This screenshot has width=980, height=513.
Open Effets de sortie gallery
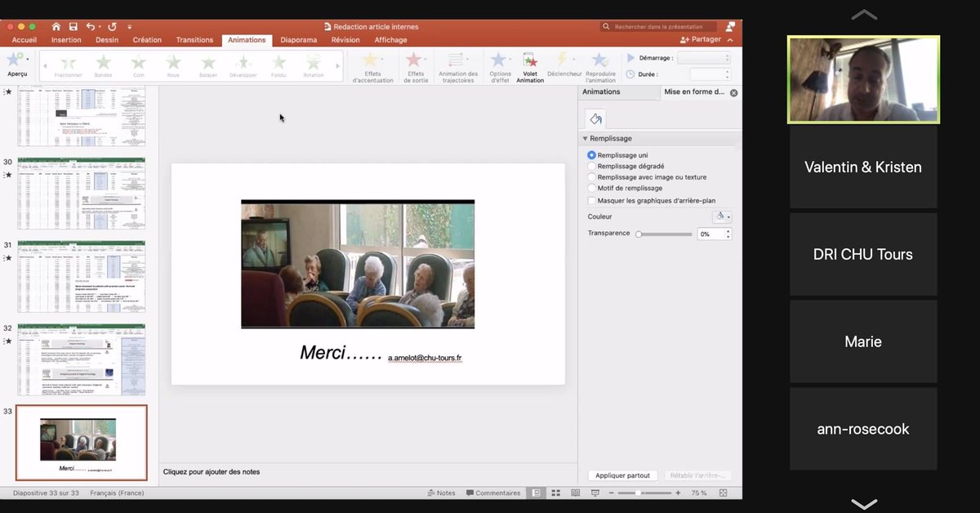(416, 67)
